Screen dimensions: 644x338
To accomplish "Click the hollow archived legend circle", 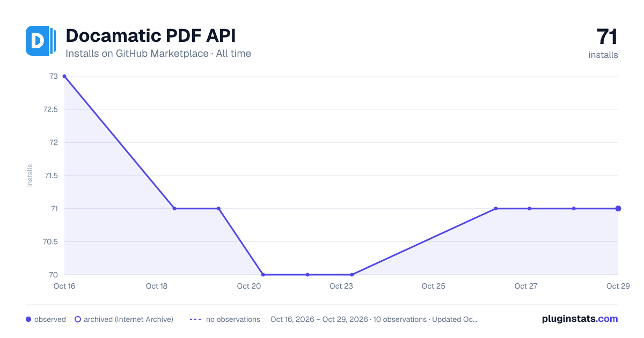I will 77,319.
